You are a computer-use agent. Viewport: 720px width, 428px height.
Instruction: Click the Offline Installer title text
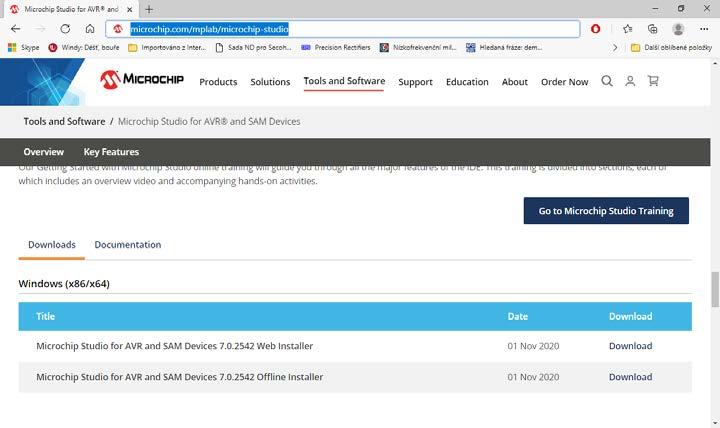(x=180, y=377)
